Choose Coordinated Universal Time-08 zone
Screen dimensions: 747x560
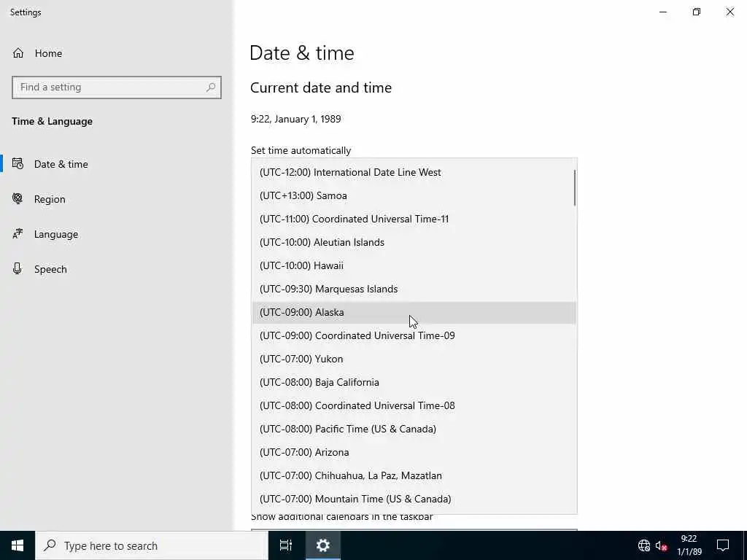coord(414,405)
